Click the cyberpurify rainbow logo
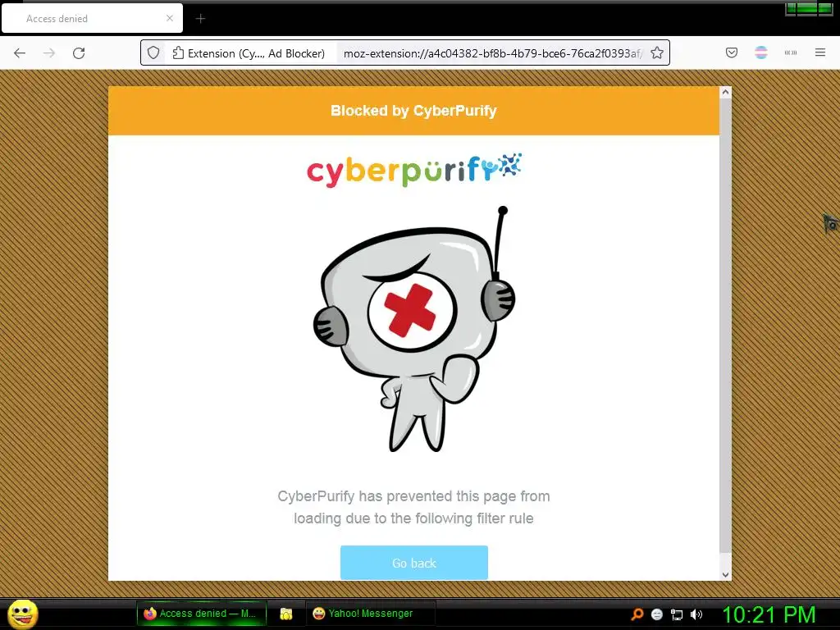Screen dimensions: 840x630 pyautogui.click(x=414, y=171)
